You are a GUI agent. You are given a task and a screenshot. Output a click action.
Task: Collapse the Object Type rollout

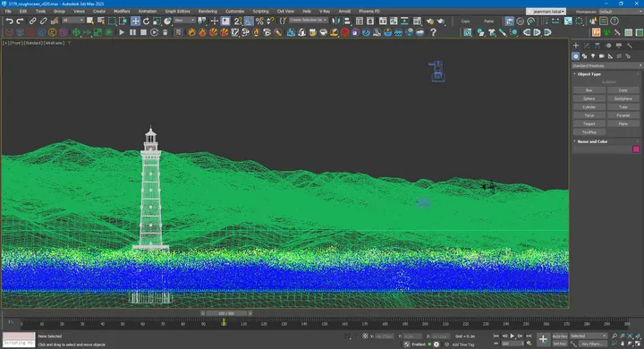pyautogui.click(x=589, y=74)
